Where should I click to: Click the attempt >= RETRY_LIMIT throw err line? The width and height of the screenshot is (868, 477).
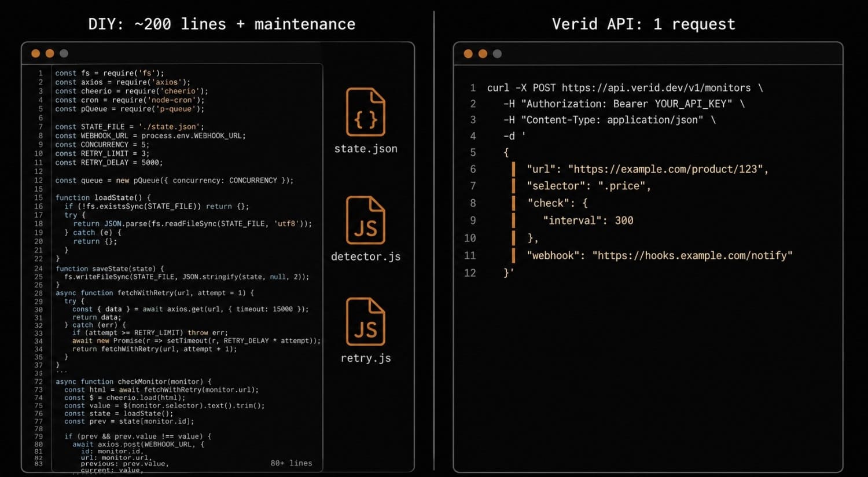[150, 333]
